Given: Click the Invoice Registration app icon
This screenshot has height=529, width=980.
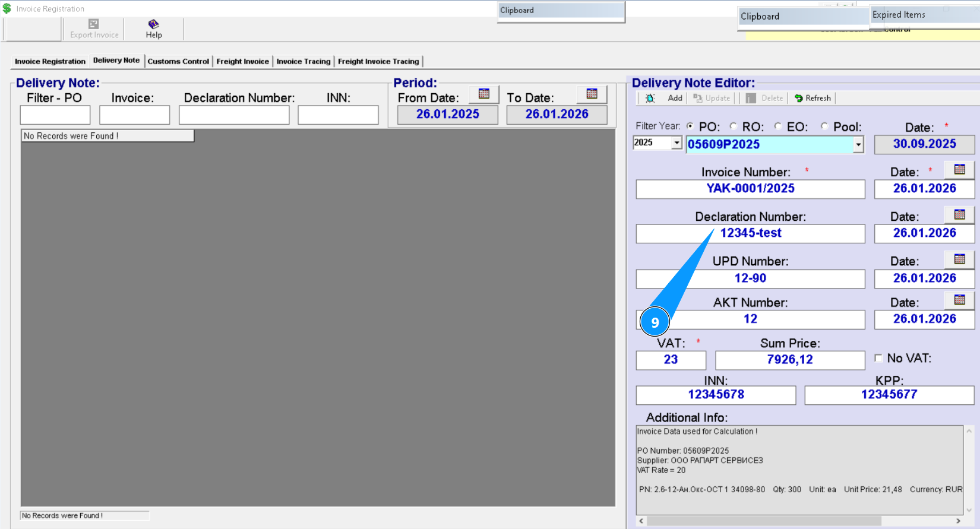Looking at the screenshot, I should coord(7,8).
